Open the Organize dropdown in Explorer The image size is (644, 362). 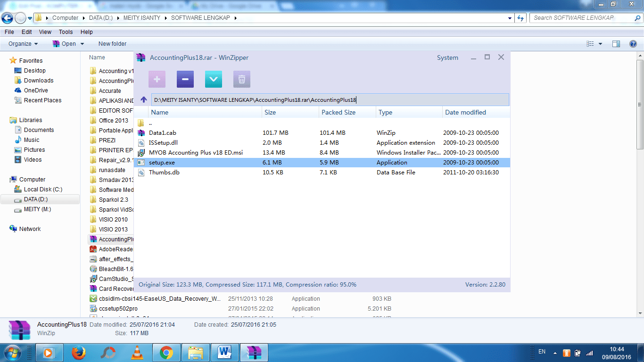23,44
